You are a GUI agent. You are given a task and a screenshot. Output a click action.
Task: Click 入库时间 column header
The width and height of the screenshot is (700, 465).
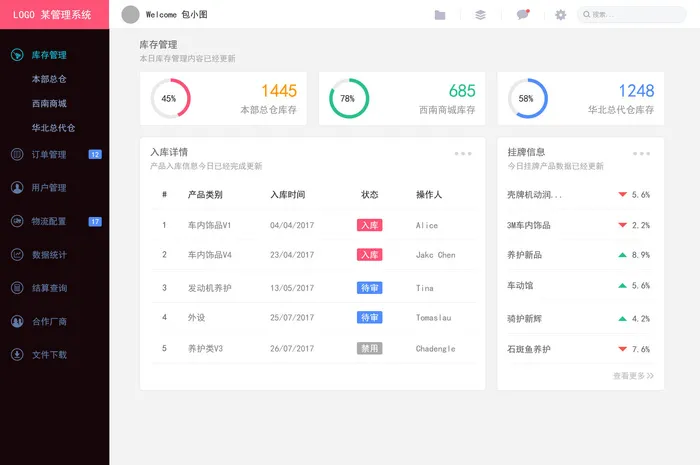[x=288, y=195]
